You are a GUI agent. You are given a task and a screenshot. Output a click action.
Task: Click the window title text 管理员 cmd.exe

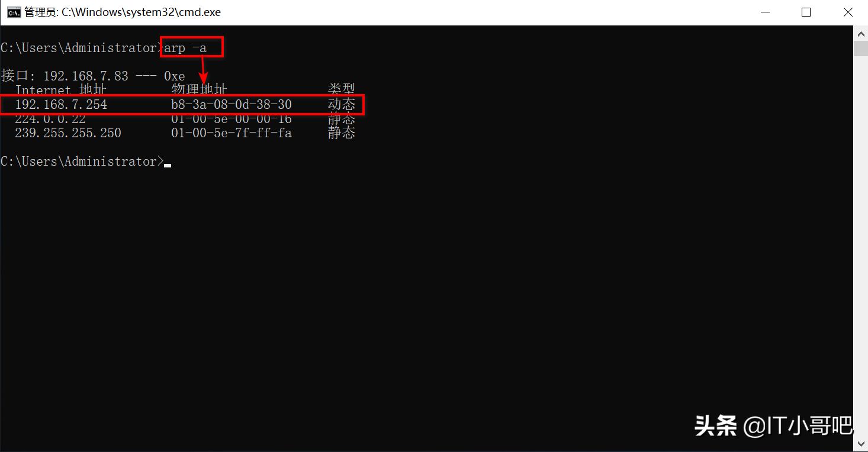123,12
